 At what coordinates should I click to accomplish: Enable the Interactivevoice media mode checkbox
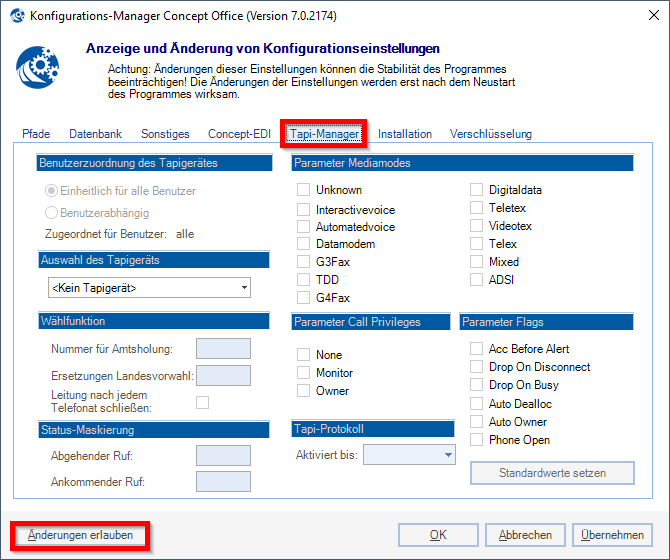303,209
